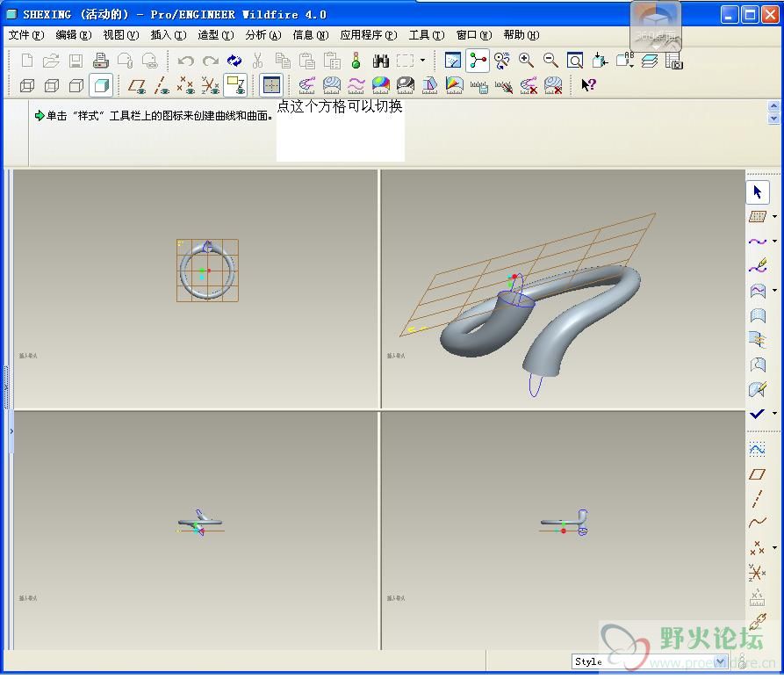This screenshot has height=679, width=784.
Task: Click the repaint screen icon
Action: click(452, 61)
